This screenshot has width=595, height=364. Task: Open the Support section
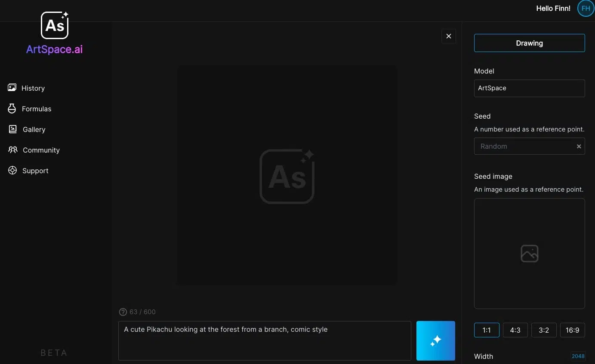coord(35,171)
